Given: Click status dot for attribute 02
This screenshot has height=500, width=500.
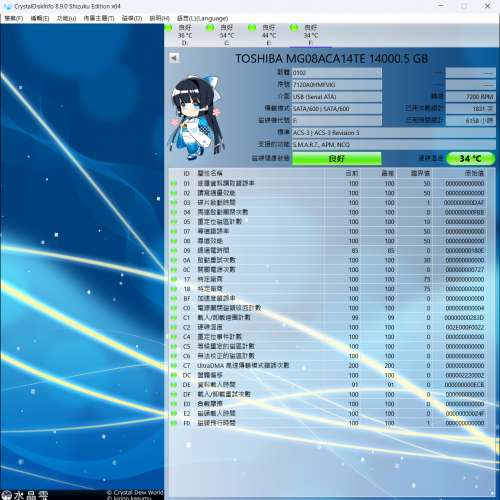Looking at the screenshot, I should [x=174, y=193].
